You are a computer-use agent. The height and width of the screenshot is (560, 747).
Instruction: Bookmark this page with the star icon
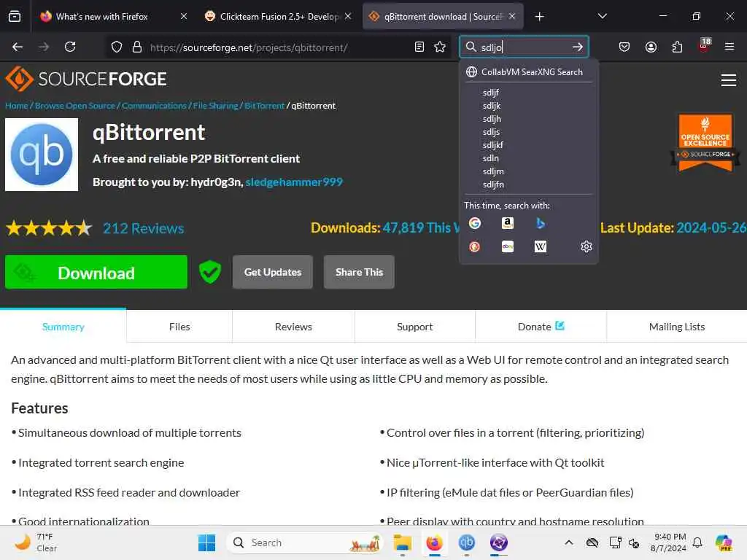point(440,47)
